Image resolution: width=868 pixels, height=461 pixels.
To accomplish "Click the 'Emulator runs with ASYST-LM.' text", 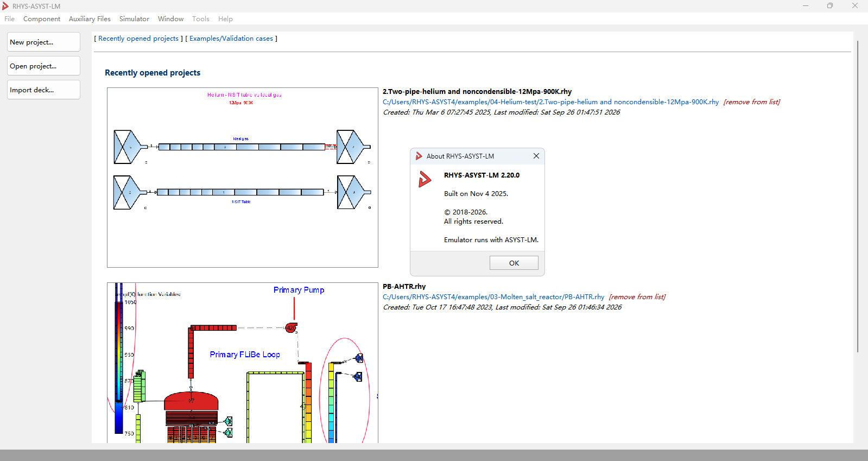I will [x=491, y=240].
